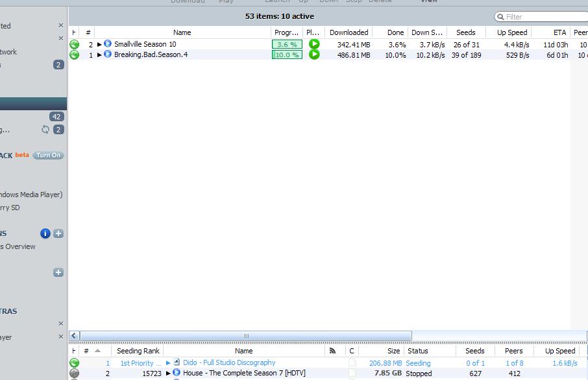Viewport: 588px width, 380px height.
Task: Sort downloads by the Downloaded column header
Action: pos(349,32)
